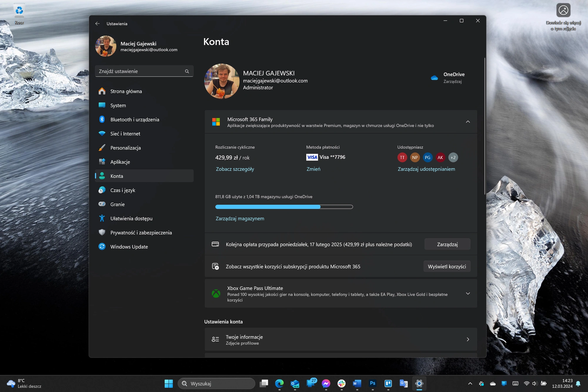Click the Zmień payment method link
The height and width of the screenshot is (392, 588).
[x=313, y=169]
